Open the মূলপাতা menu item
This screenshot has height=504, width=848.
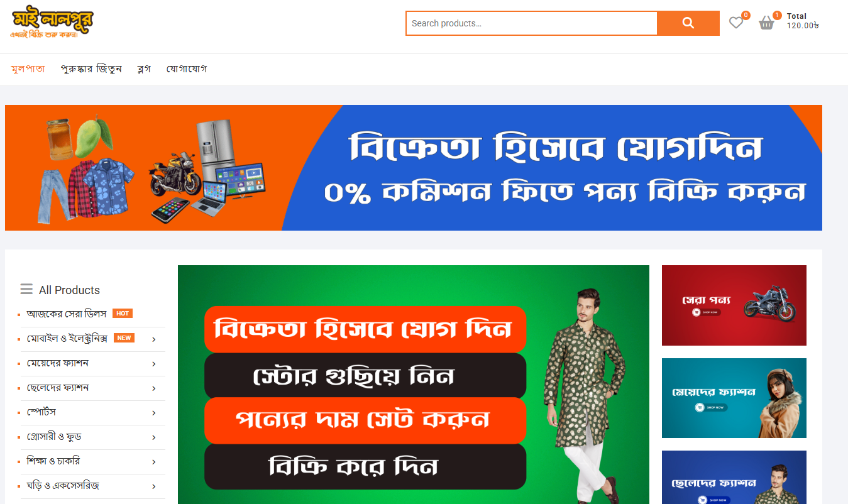28,69
